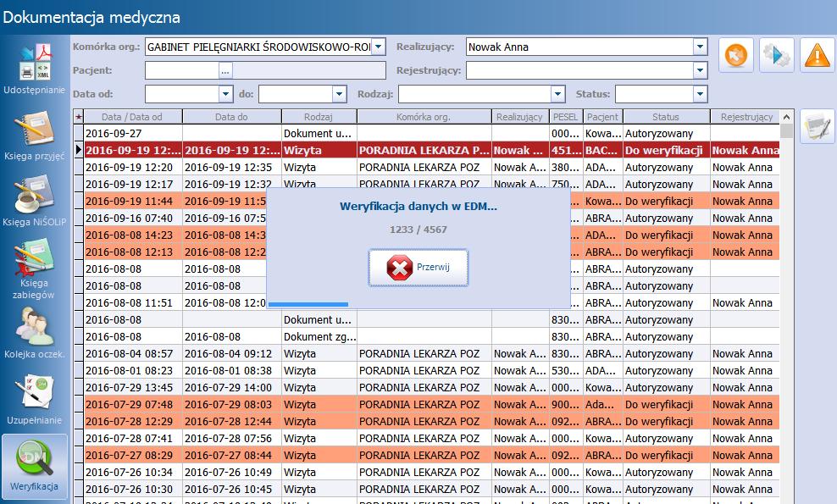
Task: Click 'Dokument zg...' in Rodzaj column
Action: pos(319,337)
